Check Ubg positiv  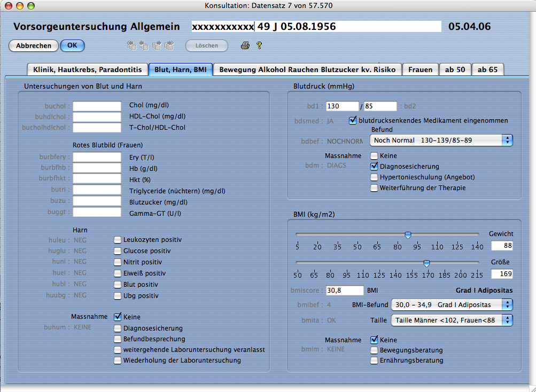[117, 296]
